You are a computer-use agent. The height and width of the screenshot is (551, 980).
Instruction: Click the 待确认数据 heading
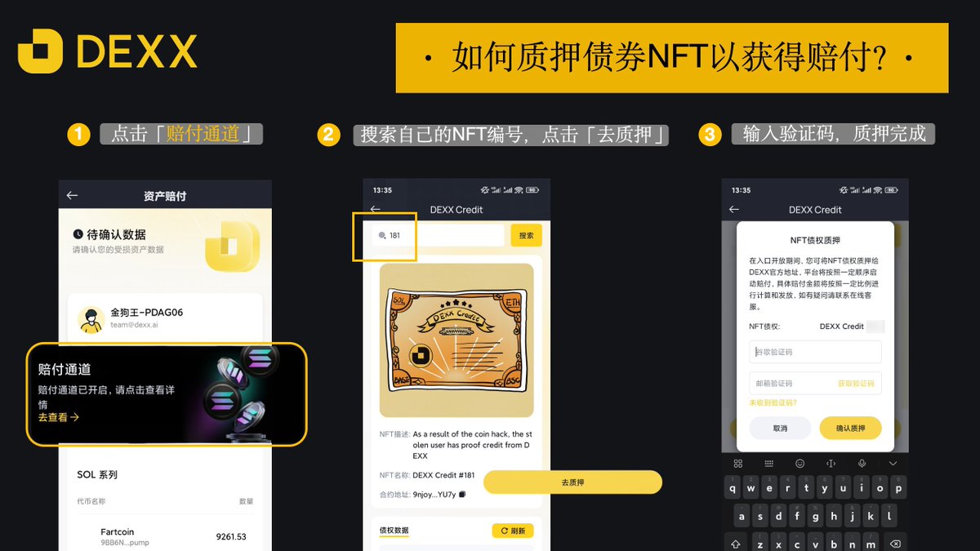tap(117, 234)
